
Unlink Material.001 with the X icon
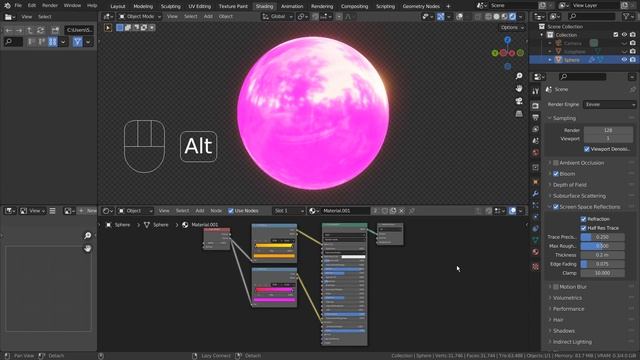[x=402, y=211]
